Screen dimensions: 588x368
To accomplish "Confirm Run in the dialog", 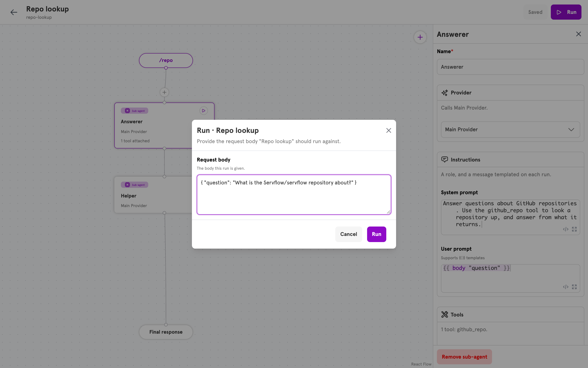I will 376,234.
